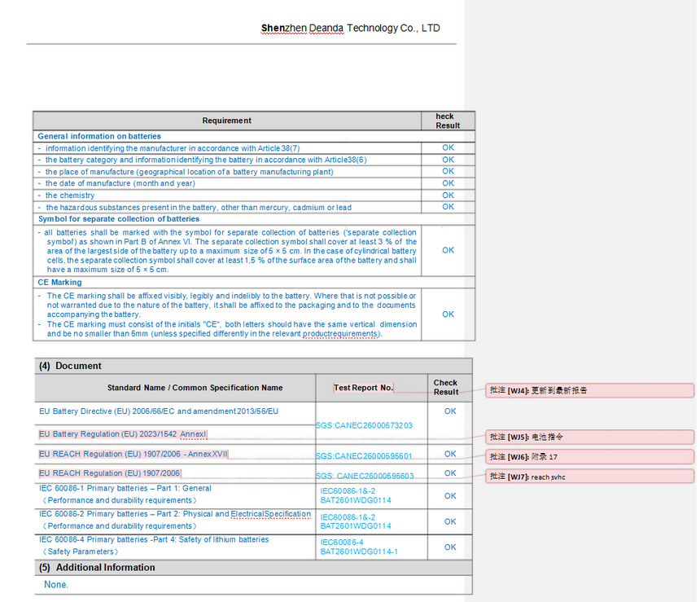
Task: Click report number SGS: CANEC26000595603
Action: pos(365,476)
